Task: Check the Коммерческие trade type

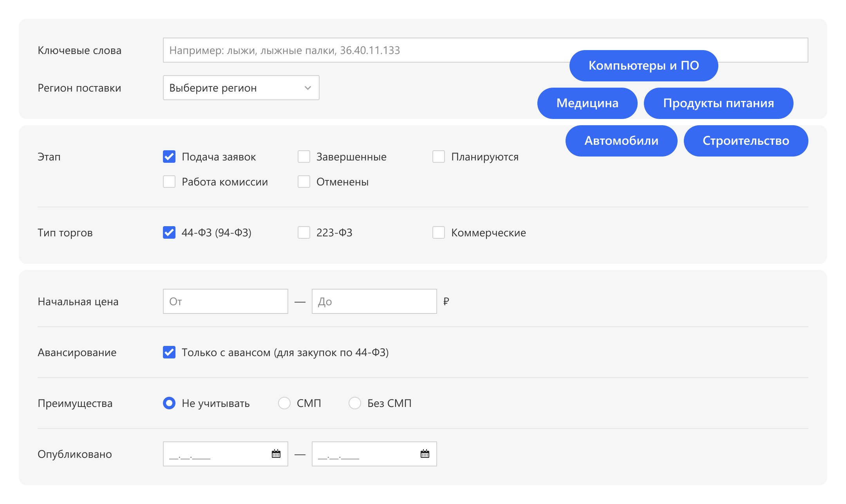Action: coord(439,233)
